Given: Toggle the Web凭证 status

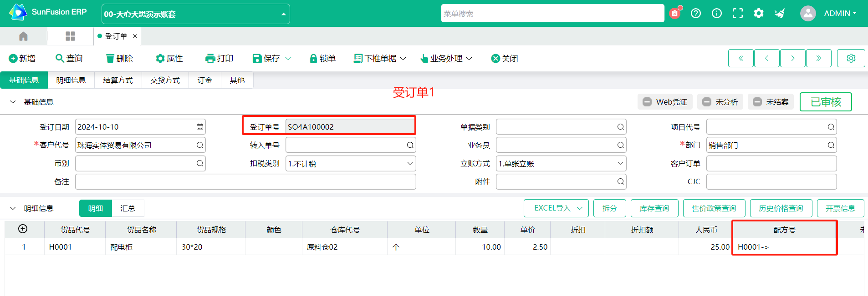Looking at the screenshot, I should point(665,102).
